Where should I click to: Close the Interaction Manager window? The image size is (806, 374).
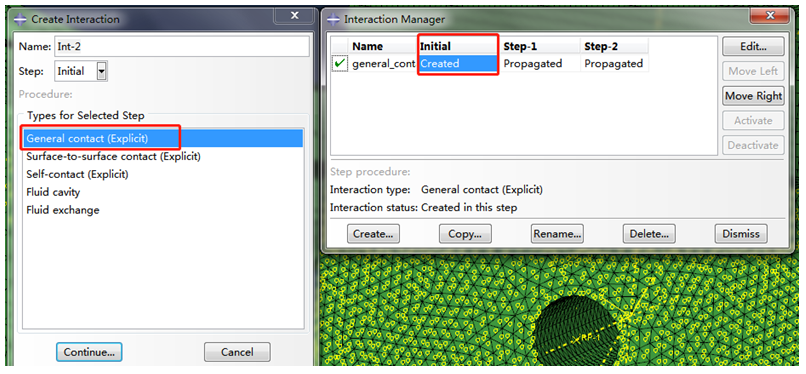[x=770, y=15]
